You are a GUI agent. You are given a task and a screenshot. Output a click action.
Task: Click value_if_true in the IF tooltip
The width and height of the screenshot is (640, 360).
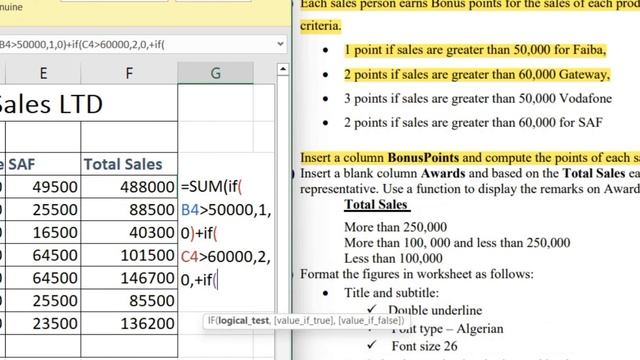[304, 321]
